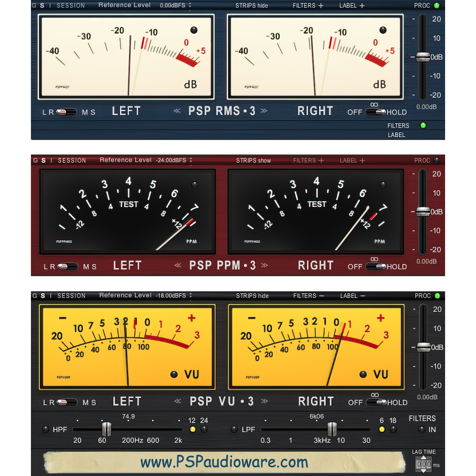
Task: Click the green FILTERS status LED
Action: point(423,126)
